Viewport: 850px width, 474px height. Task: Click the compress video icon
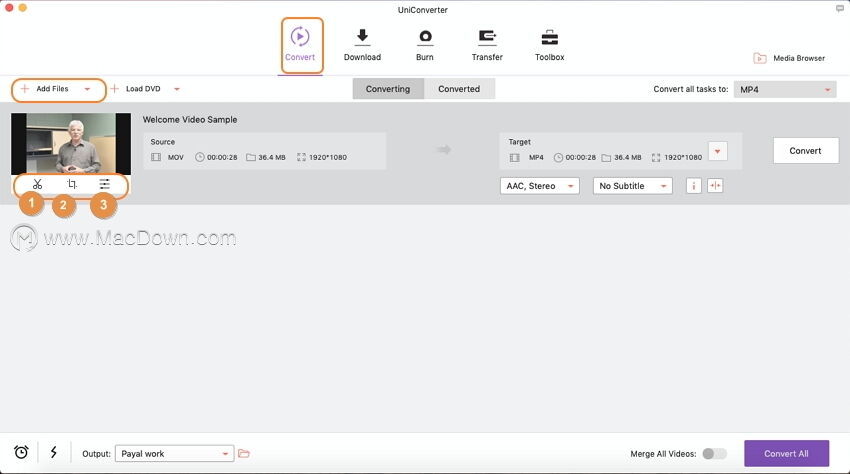(715, 186)
